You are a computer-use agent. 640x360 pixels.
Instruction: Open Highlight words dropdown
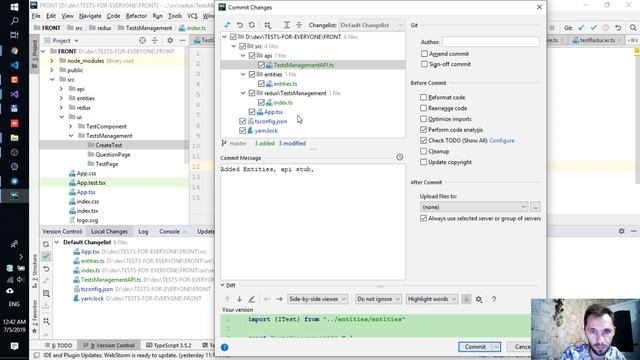(431, 299)
